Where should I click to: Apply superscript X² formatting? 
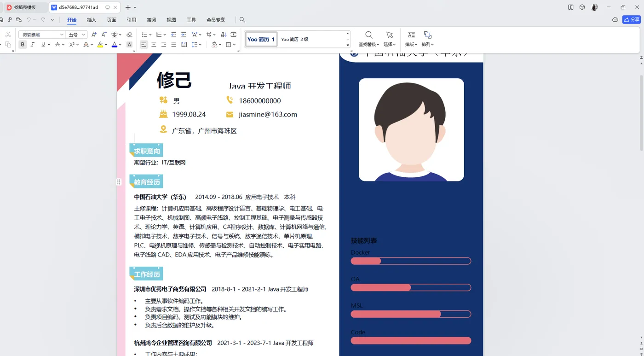(x=72, y=45)
